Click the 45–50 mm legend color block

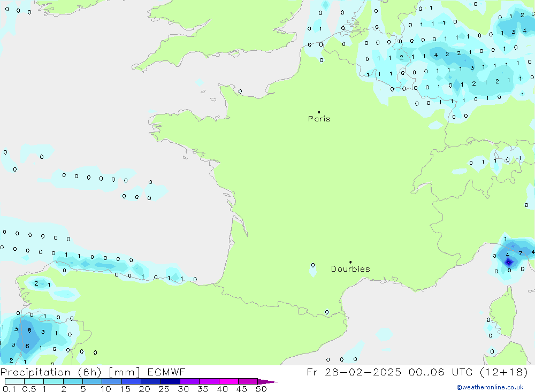[248, 381]
